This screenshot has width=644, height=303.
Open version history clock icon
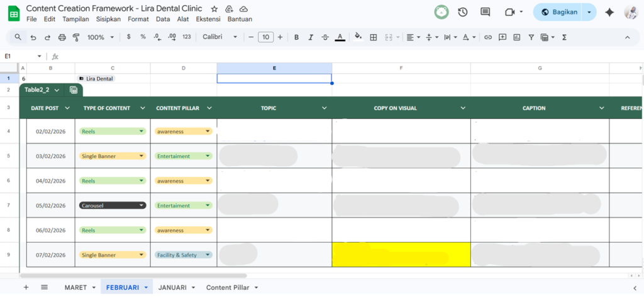pyautogui.click(x=463, y=13)
